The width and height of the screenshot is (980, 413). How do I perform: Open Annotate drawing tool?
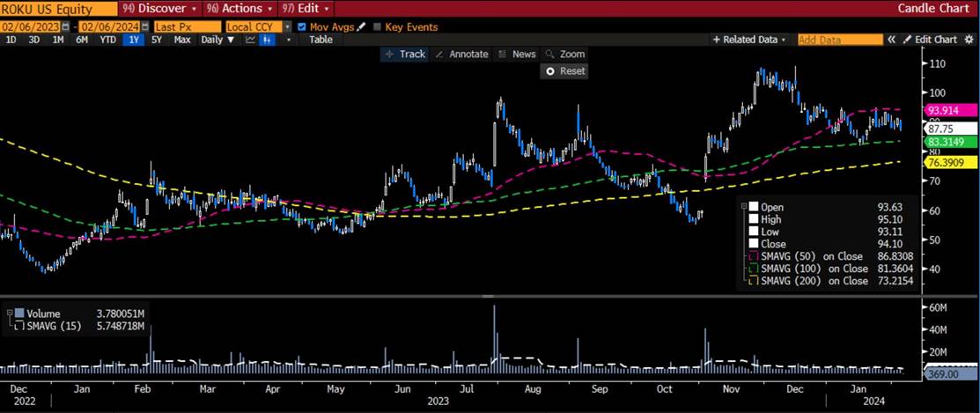461,55
